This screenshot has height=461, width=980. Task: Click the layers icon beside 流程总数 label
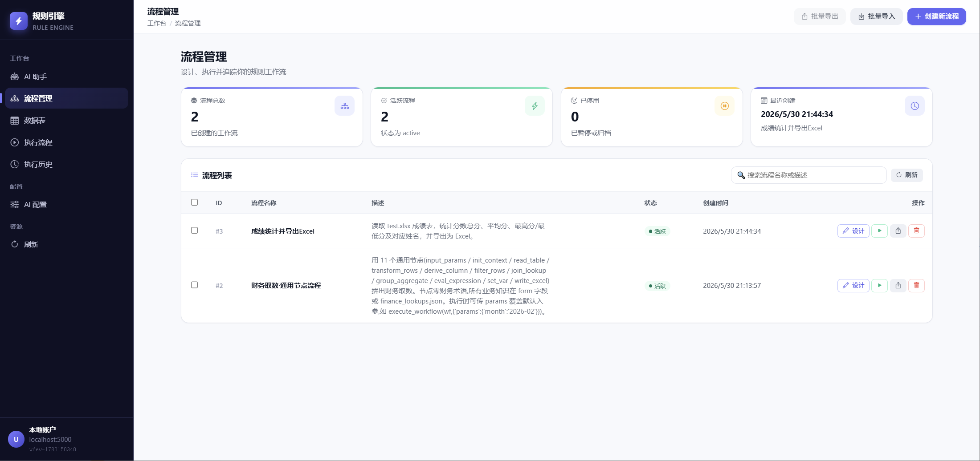pyautogui.click(x=194, y=101)
